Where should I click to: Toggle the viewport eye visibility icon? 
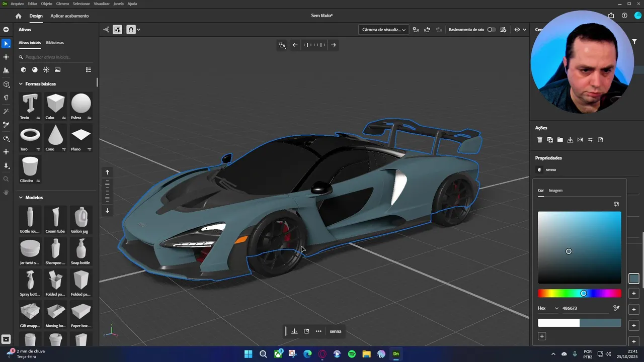pyautogui.click(x=517, y=30)
